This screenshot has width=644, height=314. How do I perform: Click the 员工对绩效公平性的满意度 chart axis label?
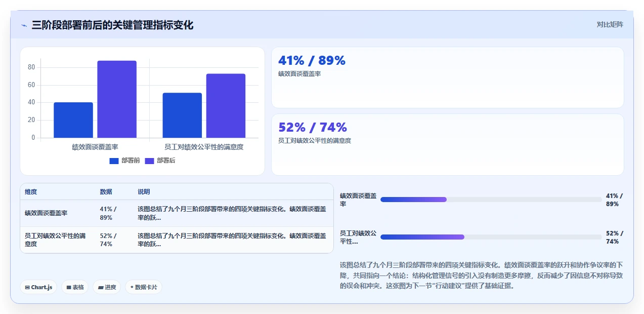pyautogui.click(x=204, y=147)
